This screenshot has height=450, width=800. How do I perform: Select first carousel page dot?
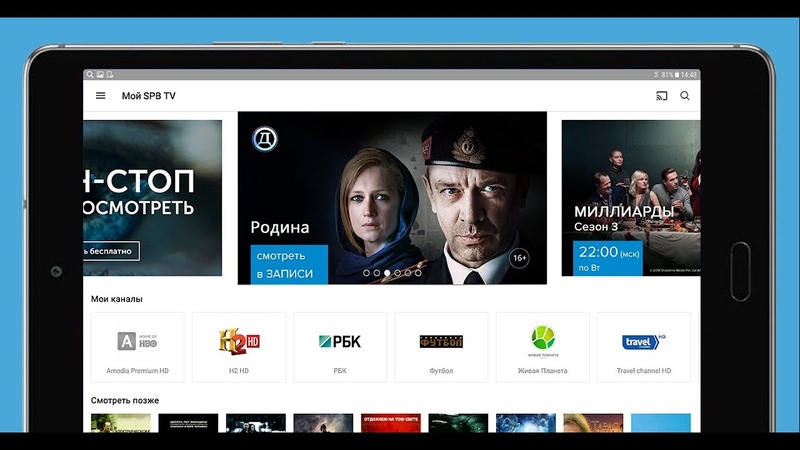366,273
